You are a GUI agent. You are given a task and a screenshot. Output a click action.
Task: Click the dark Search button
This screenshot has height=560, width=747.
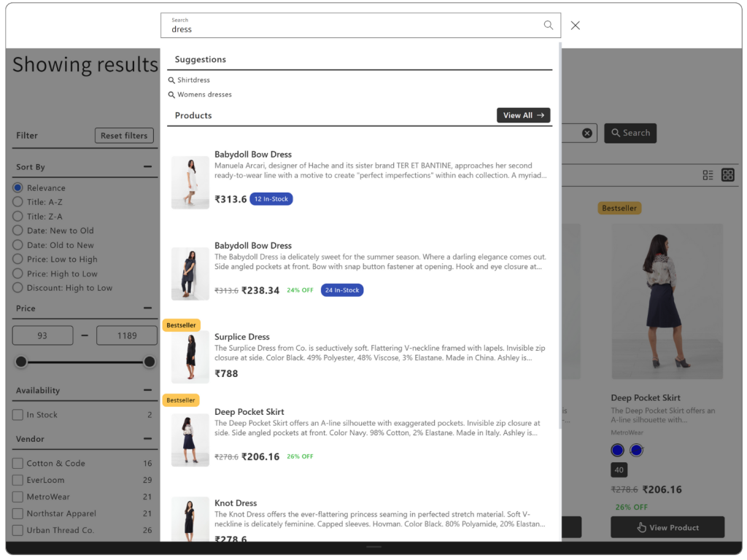point(630,133)
